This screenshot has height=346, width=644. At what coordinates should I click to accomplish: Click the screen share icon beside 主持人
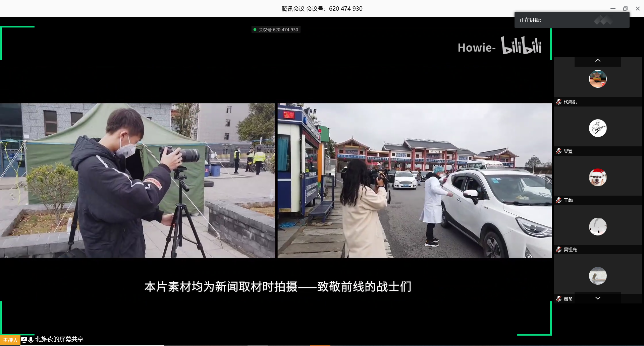point(24,340)
